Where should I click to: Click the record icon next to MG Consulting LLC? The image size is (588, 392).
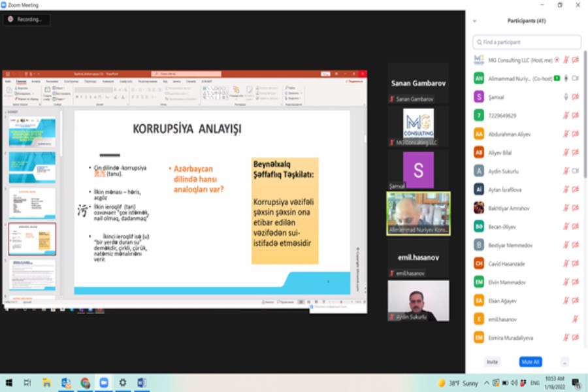pos(557,59)
